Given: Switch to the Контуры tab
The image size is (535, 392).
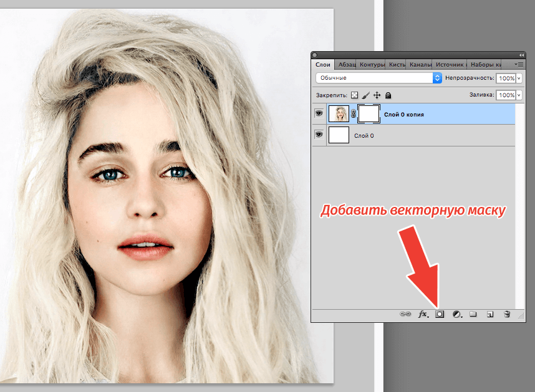Looking at the screenshot, I should pos(372,64).
